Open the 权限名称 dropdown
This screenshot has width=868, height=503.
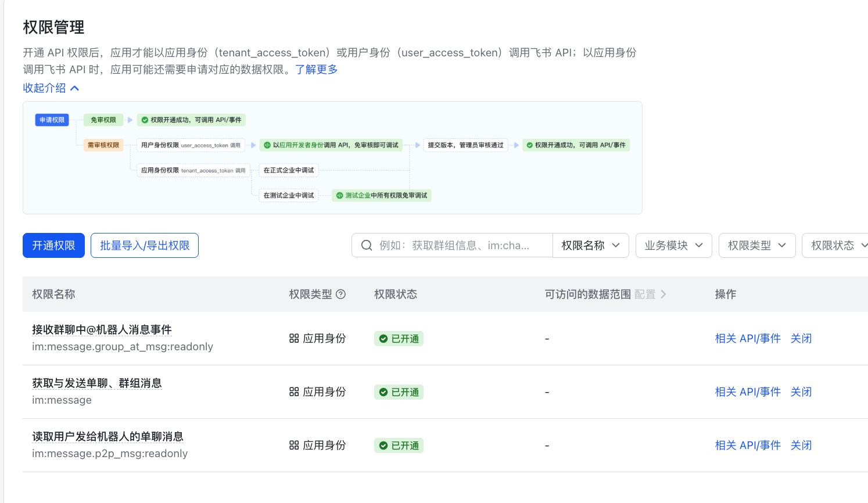click(x=591, y=245)
